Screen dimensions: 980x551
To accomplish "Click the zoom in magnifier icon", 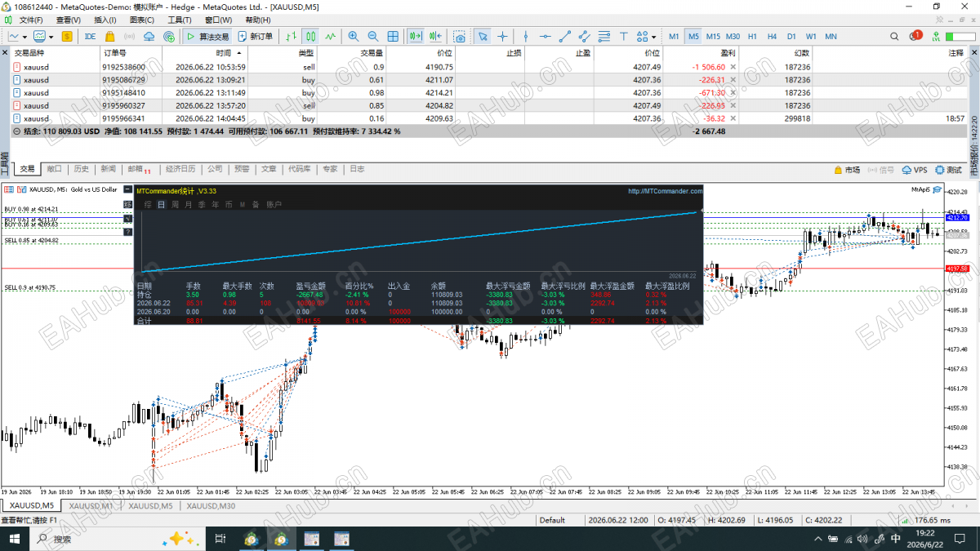I will click(x=354, y=36).
